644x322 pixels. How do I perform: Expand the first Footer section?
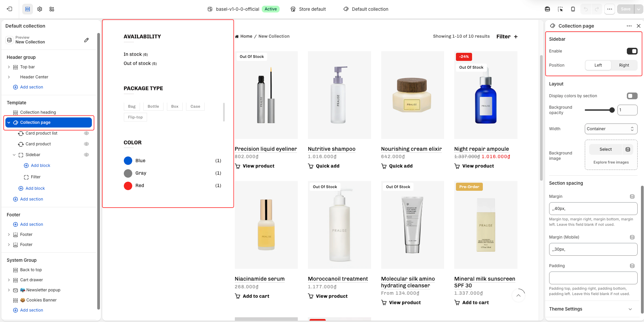click(9, 235)
